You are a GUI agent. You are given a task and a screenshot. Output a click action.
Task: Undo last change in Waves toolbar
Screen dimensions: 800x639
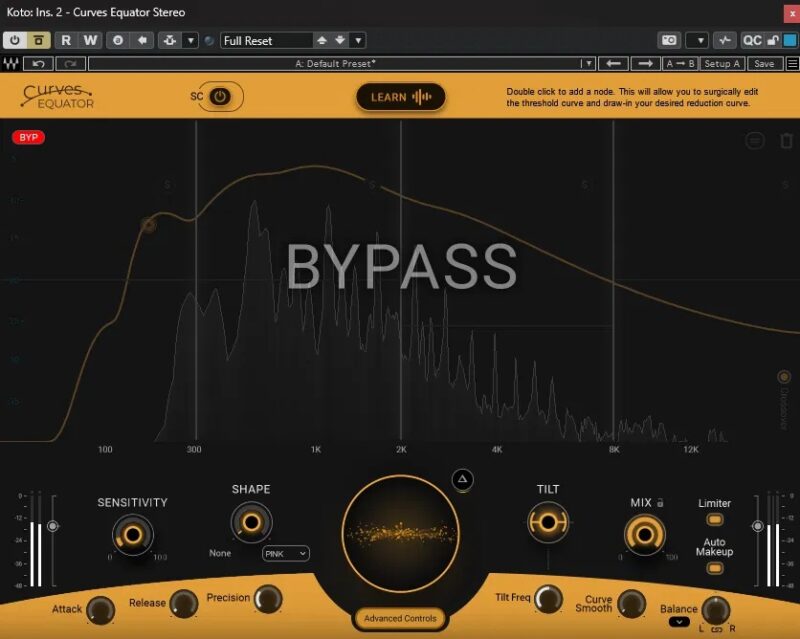click(x=38, y=64)
